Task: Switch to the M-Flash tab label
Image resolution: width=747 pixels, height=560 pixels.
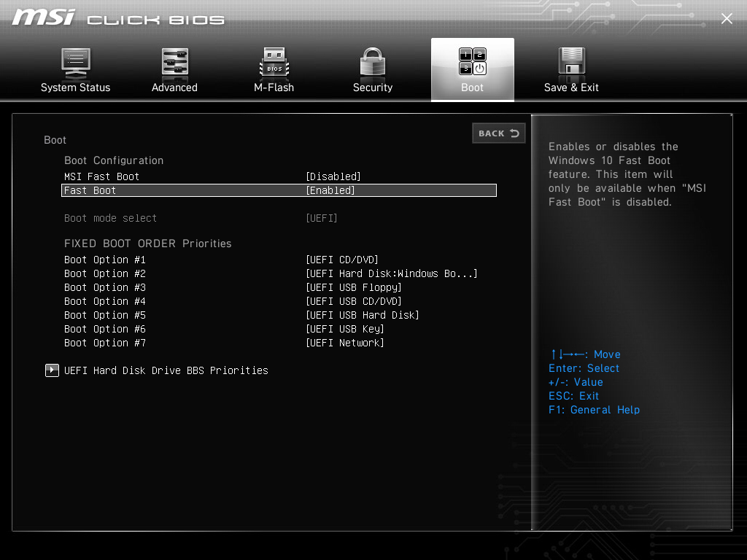Action: coord(274,87)
